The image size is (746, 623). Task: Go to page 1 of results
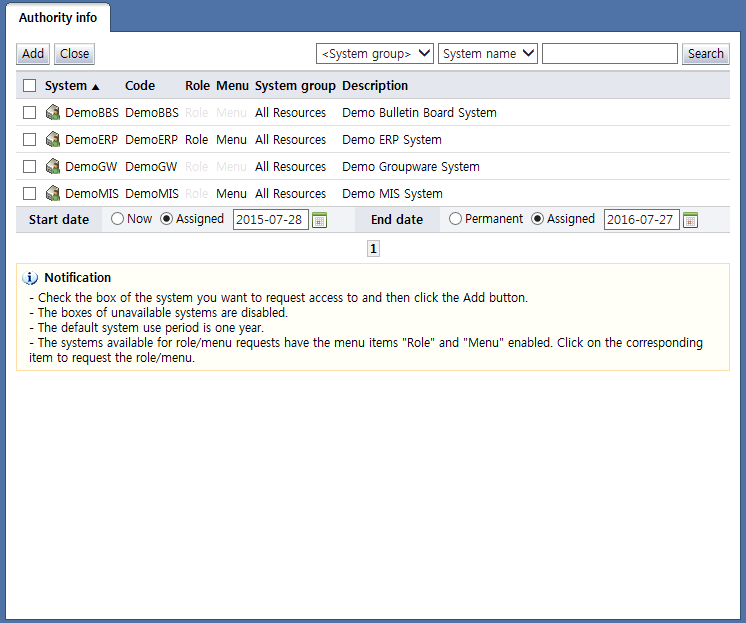tap(373, 249)
